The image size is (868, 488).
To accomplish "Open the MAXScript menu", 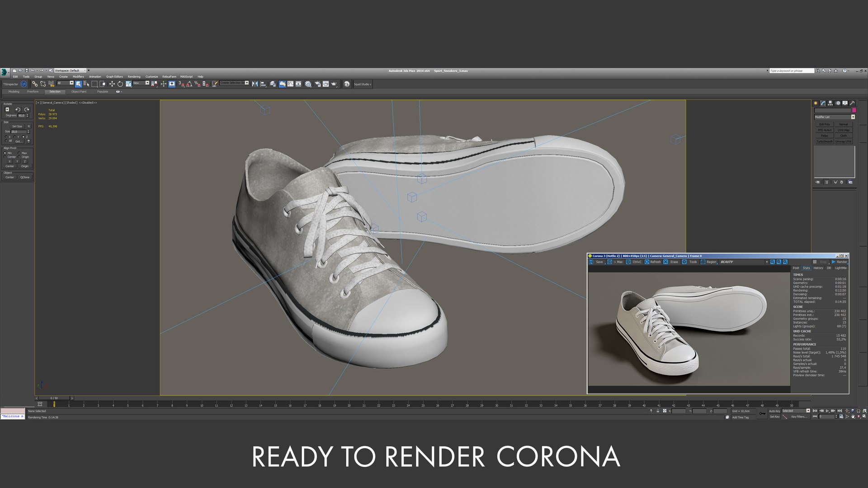I will pos(186,76).
